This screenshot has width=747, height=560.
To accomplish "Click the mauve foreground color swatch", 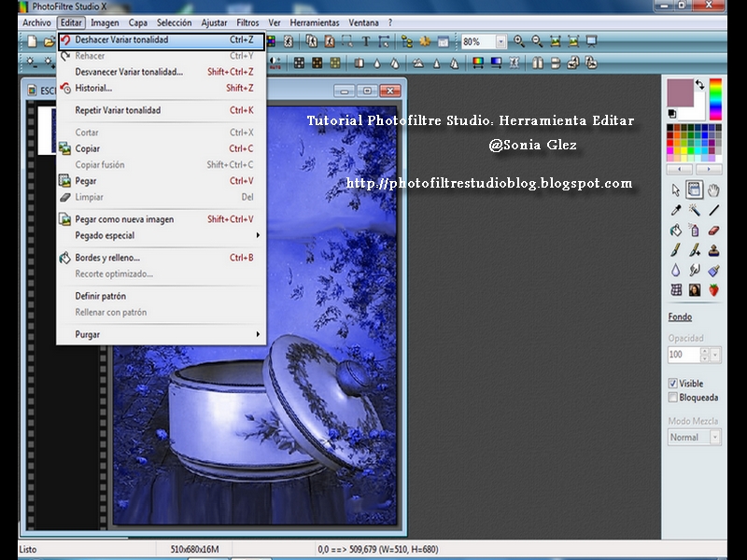I will (x=680, y=92).
